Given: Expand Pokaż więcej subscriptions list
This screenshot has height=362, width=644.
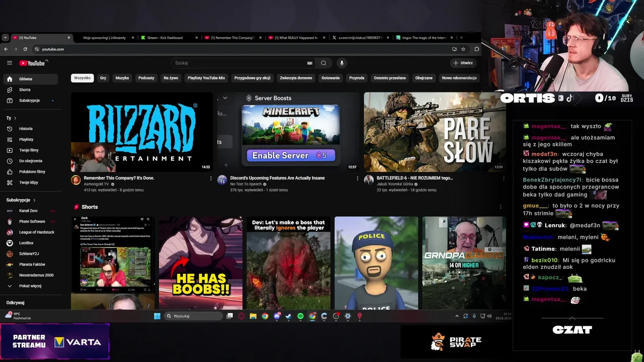Looking at the screenshot, I should pyautogui.click(x=32, y=286).
